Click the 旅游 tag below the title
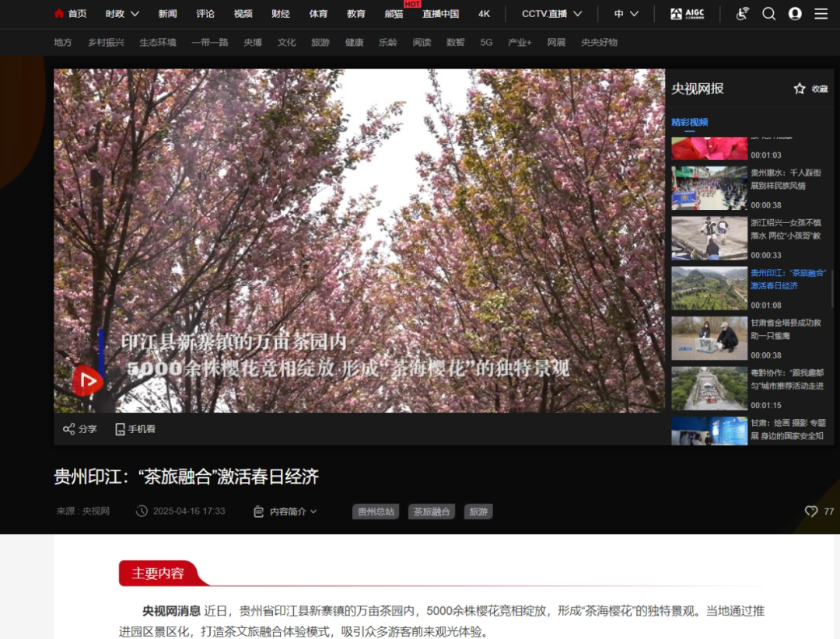840x639 pixels. point(478,512)
